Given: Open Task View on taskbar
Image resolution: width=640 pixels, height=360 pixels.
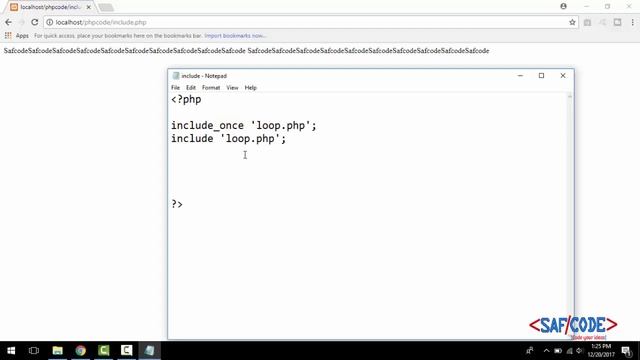Looking at the screenshot, I should coord(34,351).
